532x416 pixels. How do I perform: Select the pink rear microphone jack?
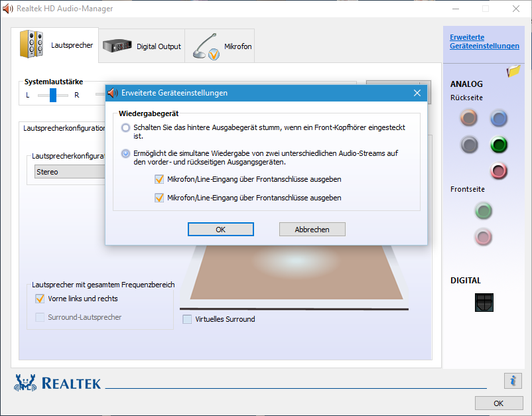[498, 171]
